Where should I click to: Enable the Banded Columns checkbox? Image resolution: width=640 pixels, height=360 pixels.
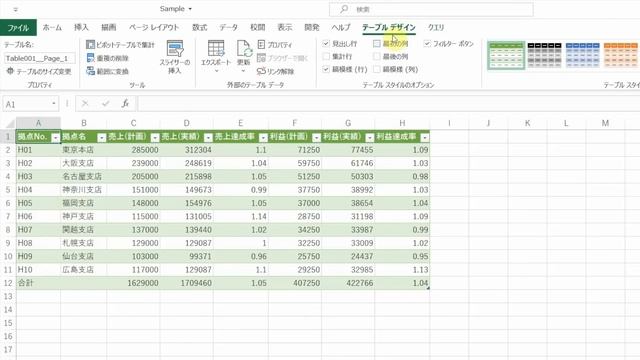377,69
